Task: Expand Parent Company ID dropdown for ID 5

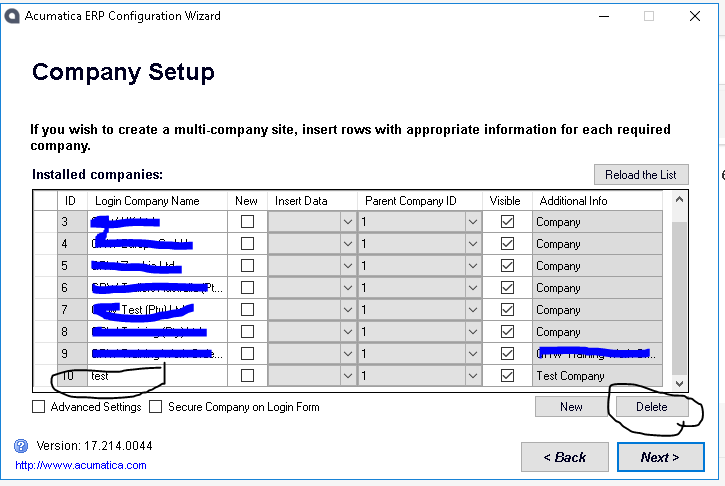Action: pyautogui.click(x=473, y=266)
